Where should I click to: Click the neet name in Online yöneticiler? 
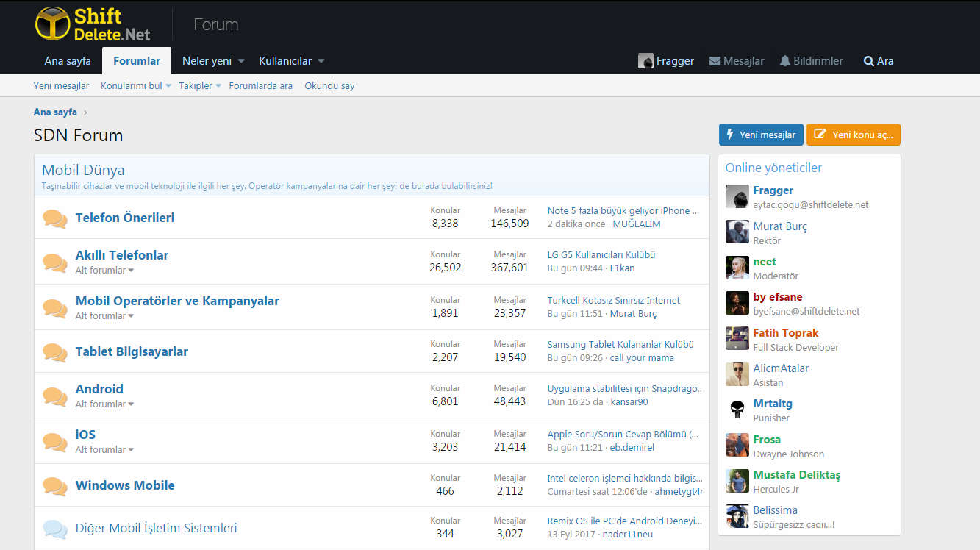(x=765, y=262)
